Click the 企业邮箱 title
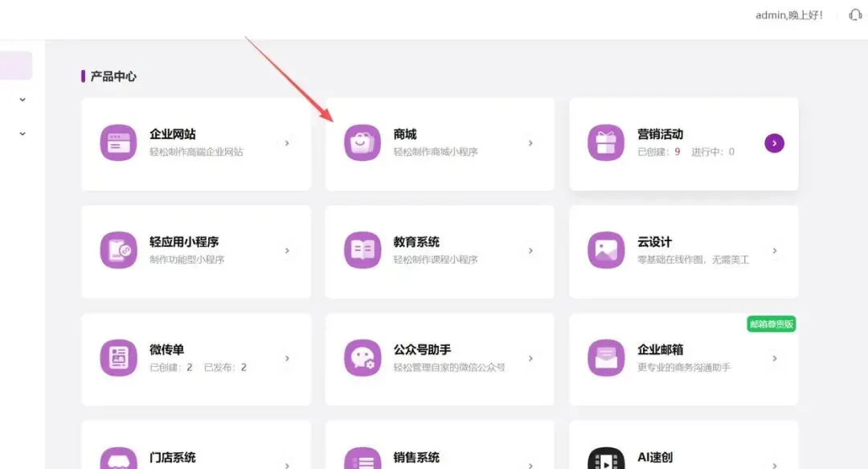This screenshot has height=469, width=868. point(661,349)
